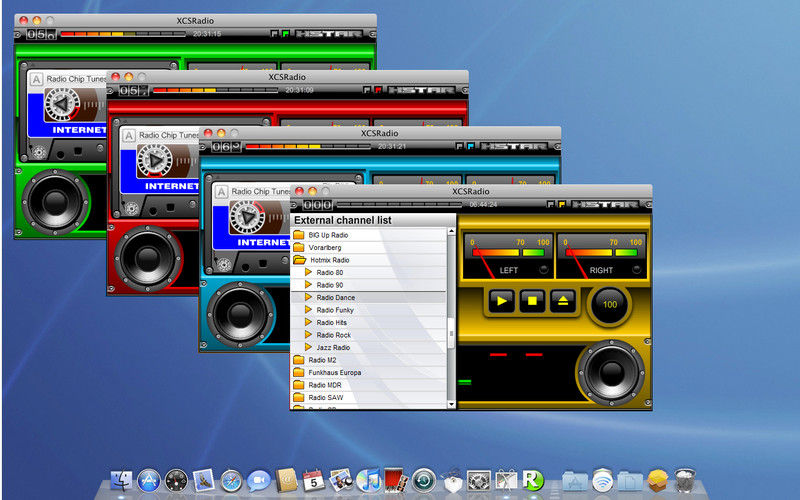800x500 pixels.
Task: Click the green flag icon in green window
Action: 286,34
